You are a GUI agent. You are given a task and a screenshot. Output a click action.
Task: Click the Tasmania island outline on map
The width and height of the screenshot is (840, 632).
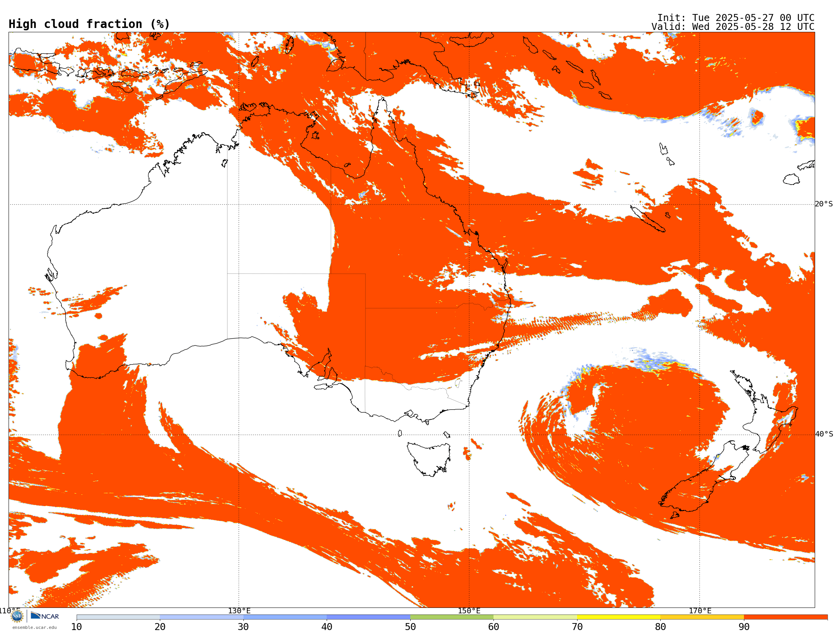(x=428, y=459)
